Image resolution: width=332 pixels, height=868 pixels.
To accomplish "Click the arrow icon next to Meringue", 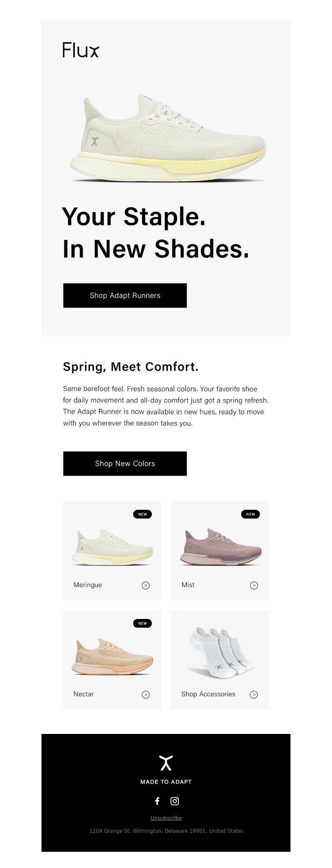I will (x=146, y=585).
